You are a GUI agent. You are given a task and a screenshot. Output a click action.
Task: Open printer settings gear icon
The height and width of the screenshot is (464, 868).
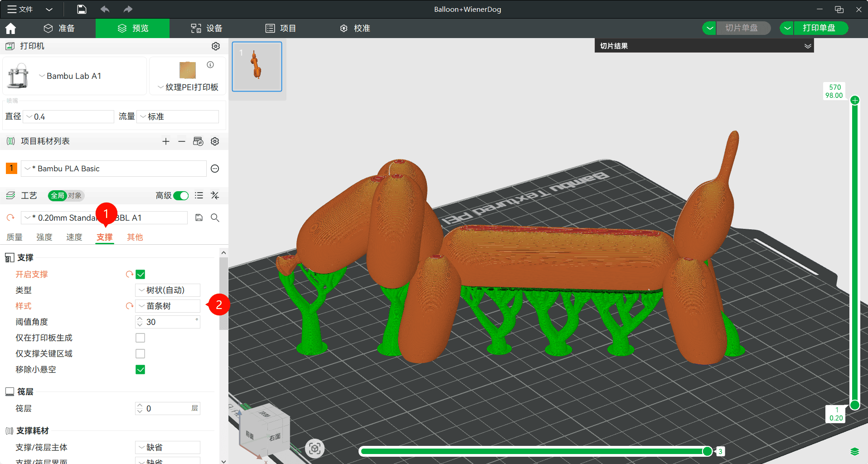[216, 46]
